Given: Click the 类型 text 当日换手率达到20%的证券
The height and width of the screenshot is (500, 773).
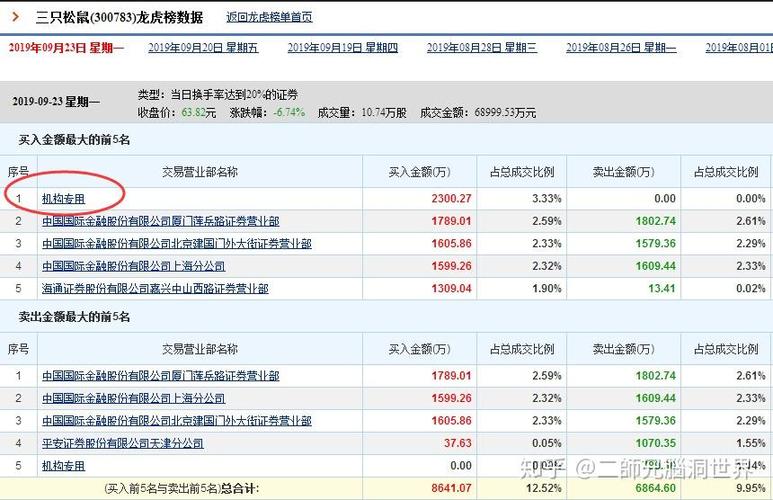Looking at the screenshot, I should [x=234, y=95].
